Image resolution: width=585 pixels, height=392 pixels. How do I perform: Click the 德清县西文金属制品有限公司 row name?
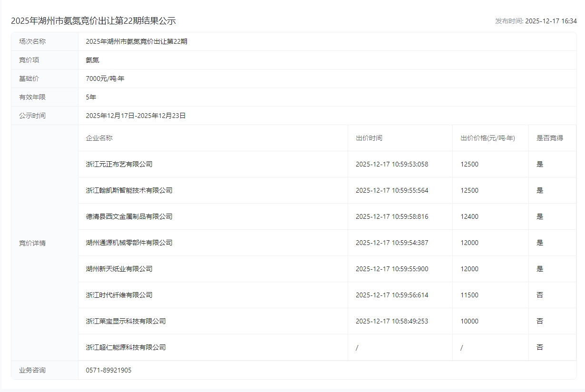tap(129, 216)
